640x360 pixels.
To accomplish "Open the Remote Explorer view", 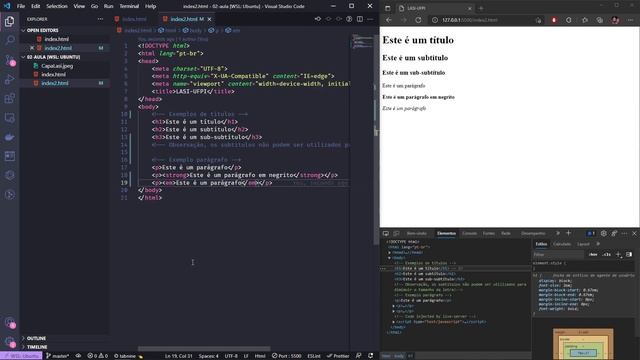I will pyautogui.click(x=9, y=118).
